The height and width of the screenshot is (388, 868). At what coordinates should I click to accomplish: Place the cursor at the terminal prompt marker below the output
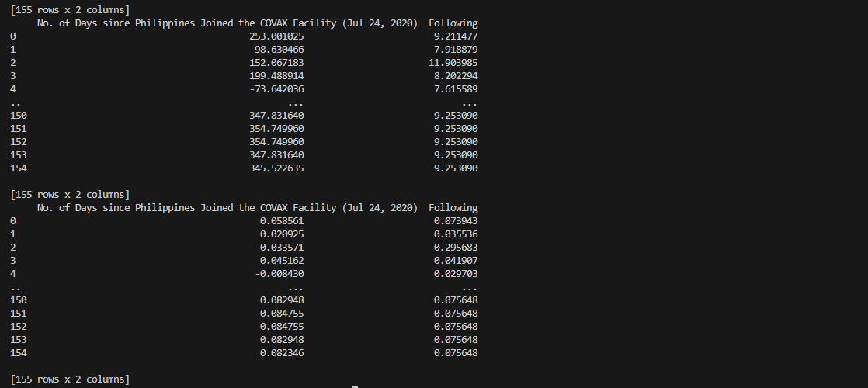click(x=355, y=386)
